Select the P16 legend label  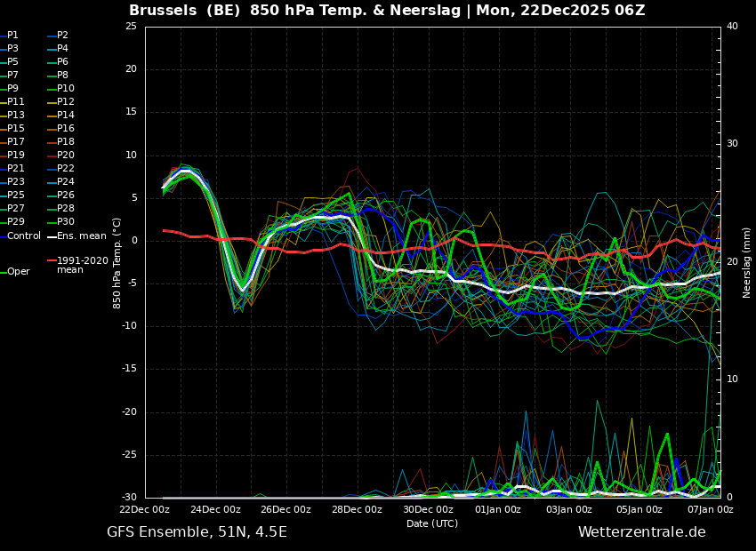(x=65, y=129)
